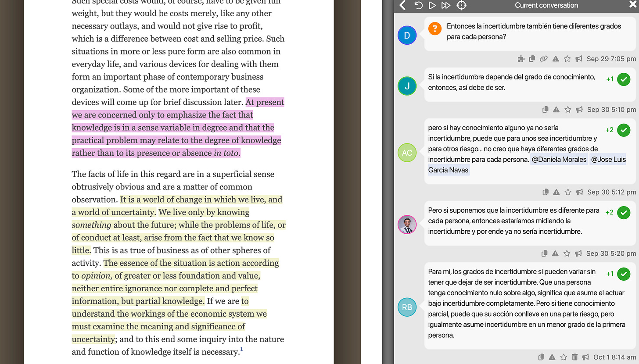Open the AC user avatar
The width and height of the screenshot is (639, 364).
pyautogui.click(x=407, y=153)
